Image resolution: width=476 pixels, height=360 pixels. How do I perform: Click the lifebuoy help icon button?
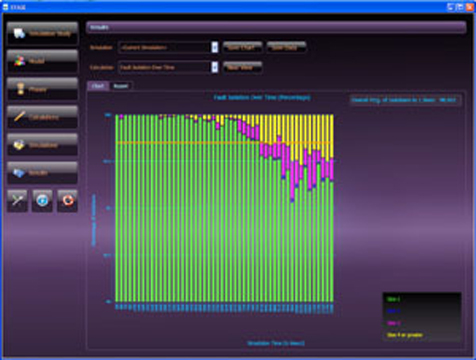[67, 201]
